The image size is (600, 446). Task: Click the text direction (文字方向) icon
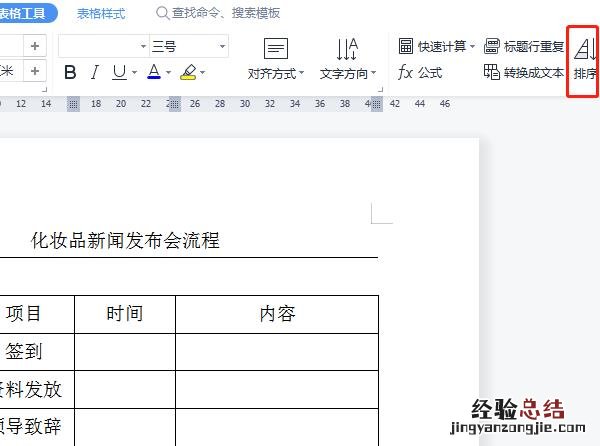(x=346, y=49)
